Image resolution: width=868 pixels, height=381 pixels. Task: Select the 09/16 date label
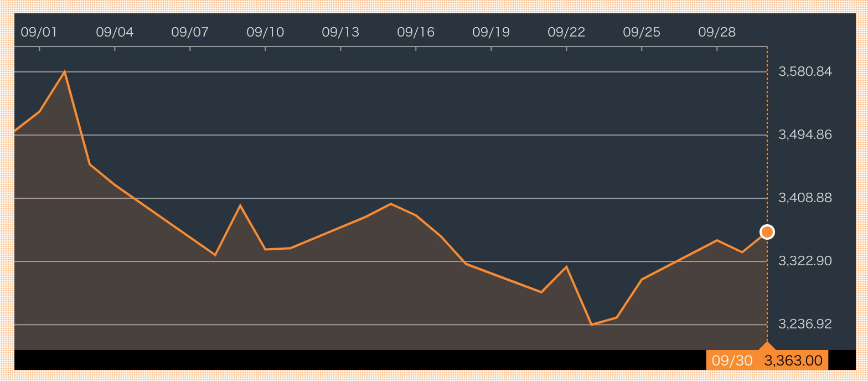pyautogui.click(x=416, y=32)
